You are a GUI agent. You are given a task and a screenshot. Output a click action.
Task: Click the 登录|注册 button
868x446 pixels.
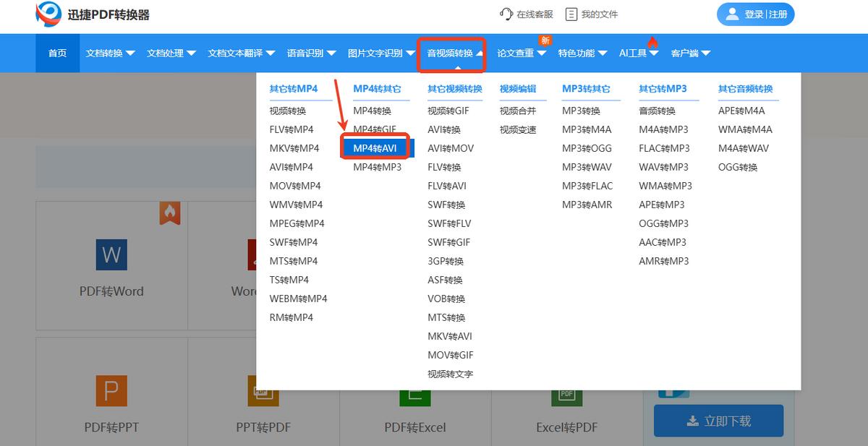click(x=755, y=14)
